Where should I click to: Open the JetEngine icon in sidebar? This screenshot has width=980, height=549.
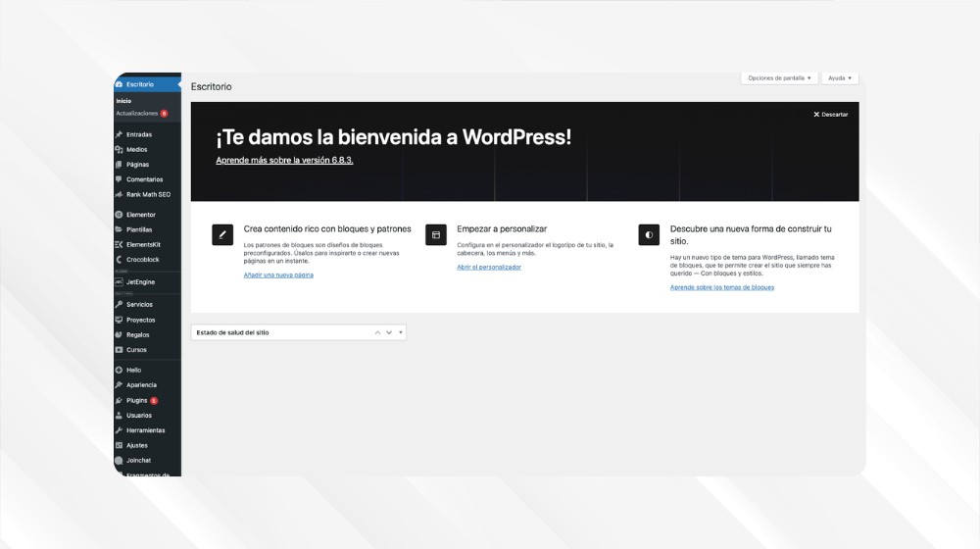click(x=119, y=282)
